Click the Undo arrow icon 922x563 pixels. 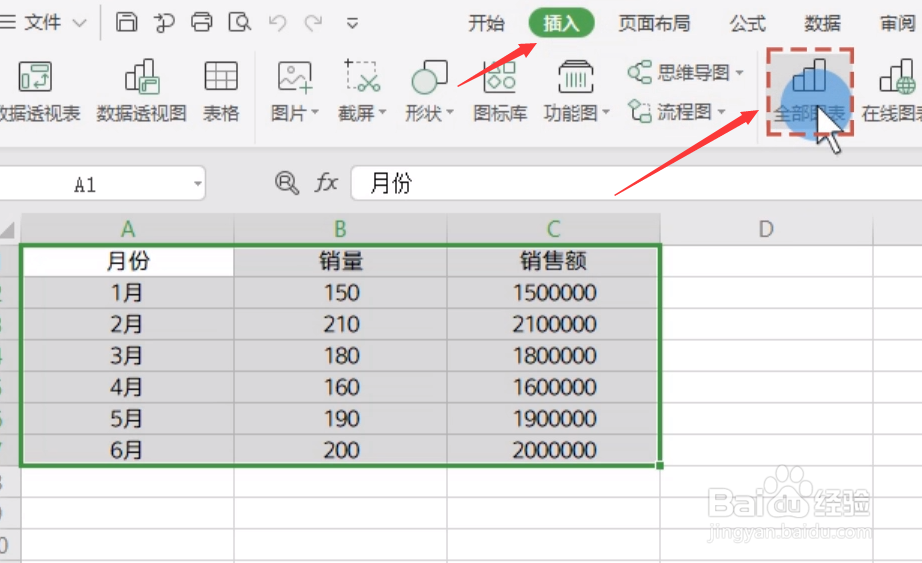tap(277, 23)
